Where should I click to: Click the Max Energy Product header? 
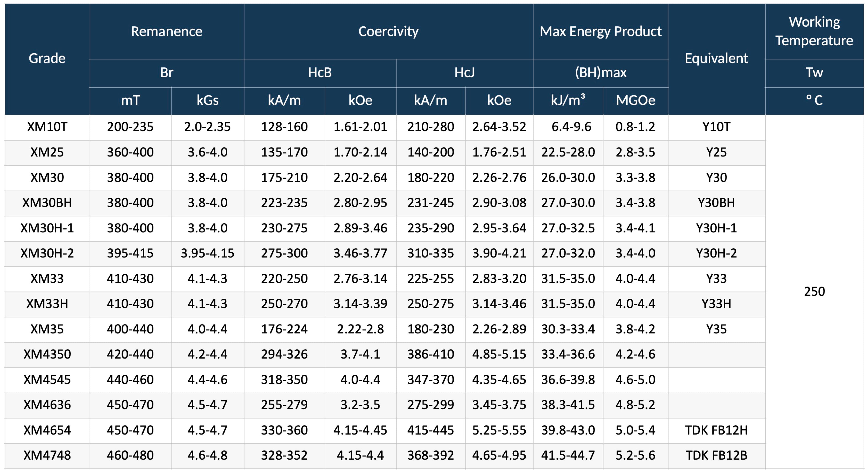click(x=600, y=31)
